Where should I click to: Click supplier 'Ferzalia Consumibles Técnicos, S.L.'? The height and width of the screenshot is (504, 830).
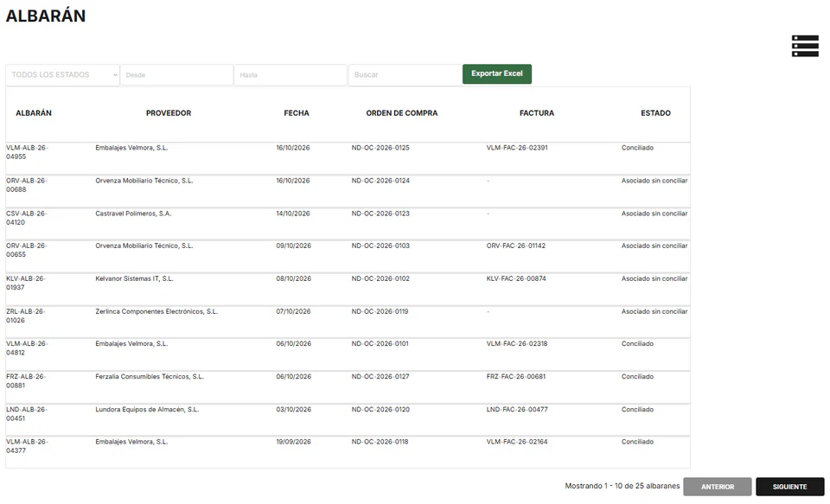(x=150, y=377)
